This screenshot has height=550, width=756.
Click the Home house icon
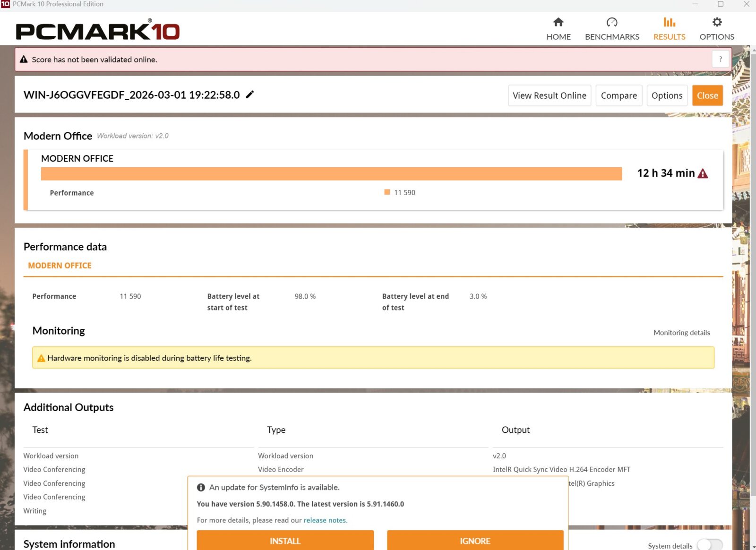point(558,22)
